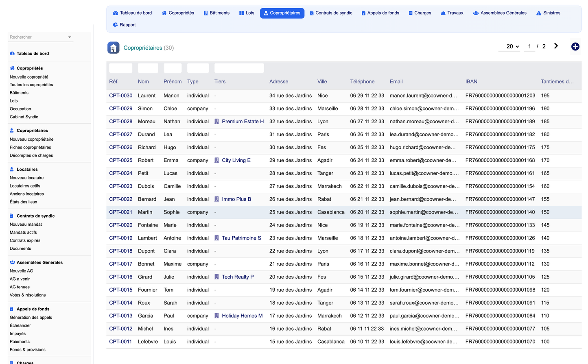
Task: Click building icon next to Tech Realty P
Action: point(217,277)
